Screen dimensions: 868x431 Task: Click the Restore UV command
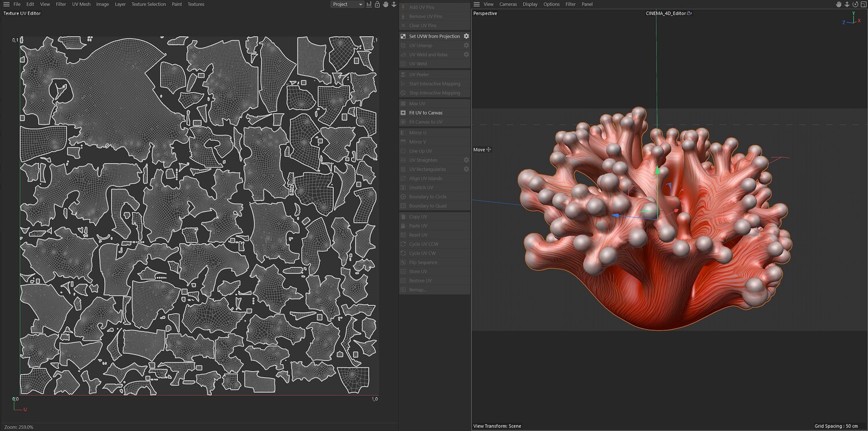click(x=435, y=281)
